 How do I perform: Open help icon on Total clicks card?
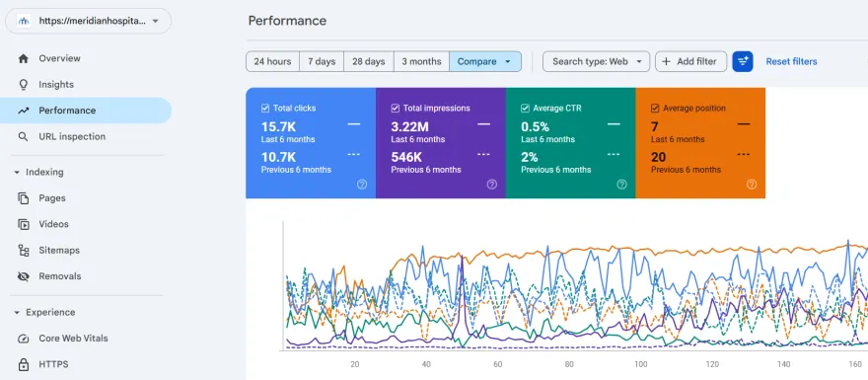(x=361, y=185)
